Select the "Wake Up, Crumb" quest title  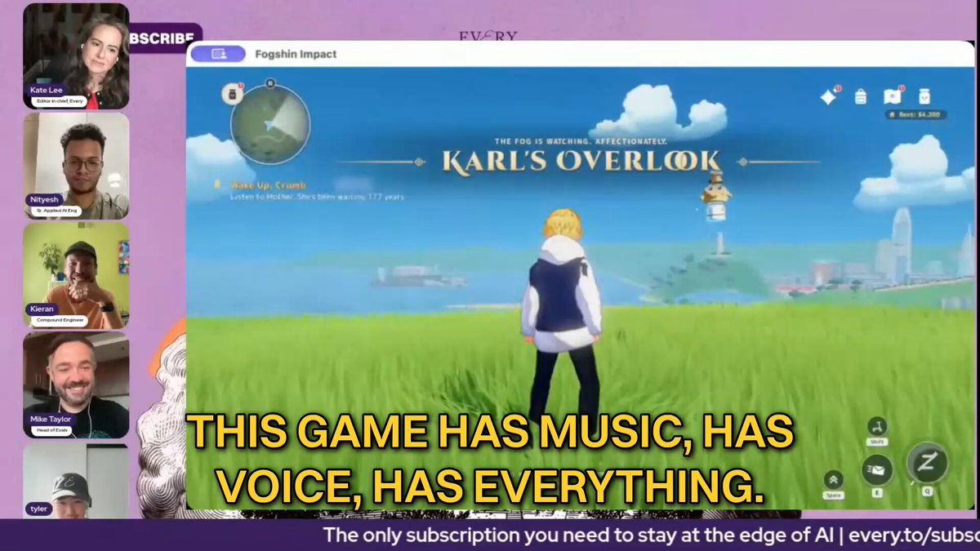(x=267, y=185)
